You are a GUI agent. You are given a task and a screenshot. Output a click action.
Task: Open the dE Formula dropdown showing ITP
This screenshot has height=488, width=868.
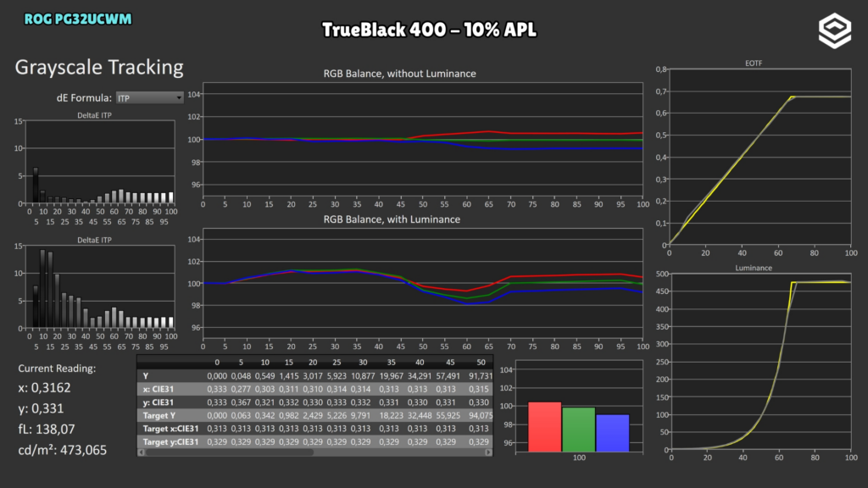[x=149, y=98]
